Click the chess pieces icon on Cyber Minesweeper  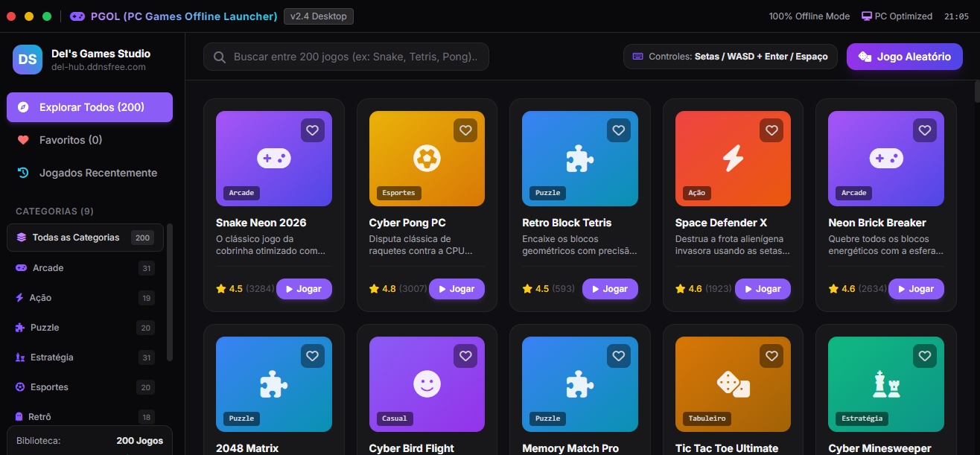tap(886, 384)
